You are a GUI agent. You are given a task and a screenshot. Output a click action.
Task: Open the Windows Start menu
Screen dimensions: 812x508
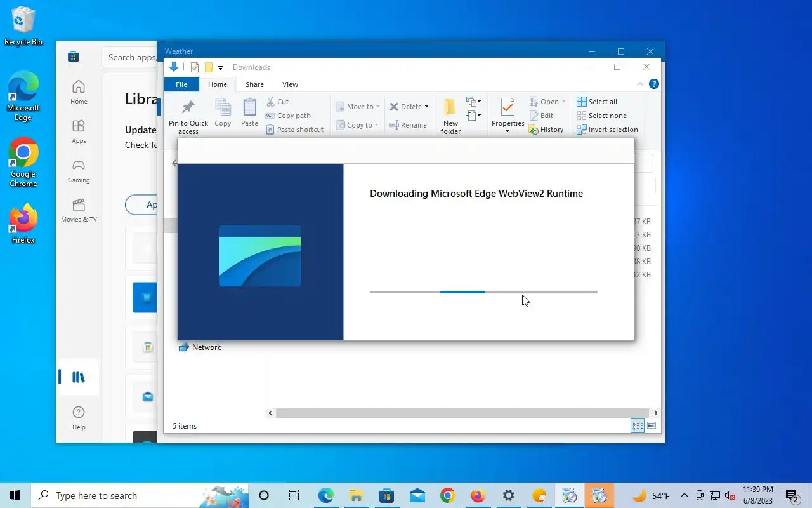coord(15,495)
